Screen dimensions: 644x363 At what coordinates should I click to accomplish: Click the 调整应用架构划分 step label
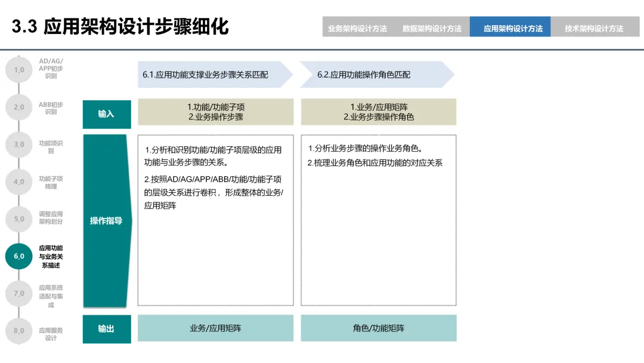pyautogui.click(x=51, y=217)
